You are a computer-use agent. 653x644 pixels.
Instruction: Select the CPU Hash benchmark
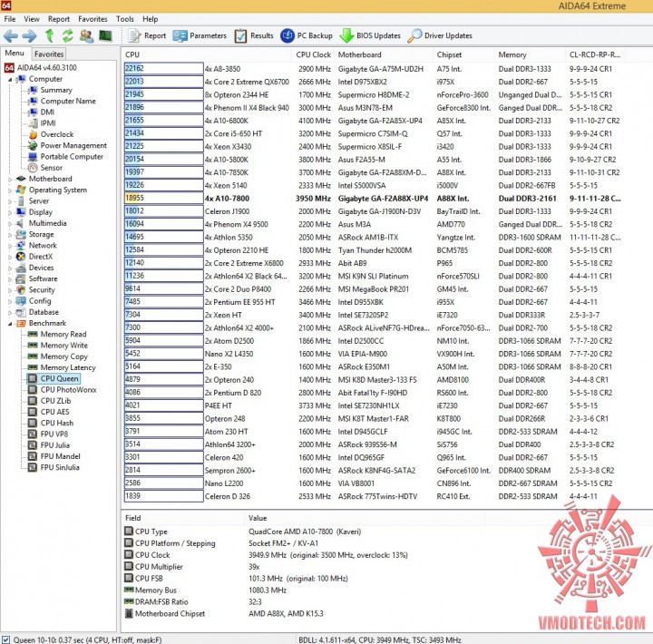[x=56, y=424]
